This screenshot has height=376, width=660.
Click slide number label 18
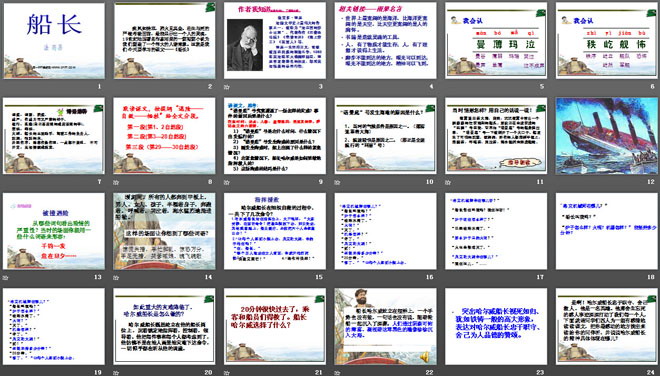tap(651, 277)
